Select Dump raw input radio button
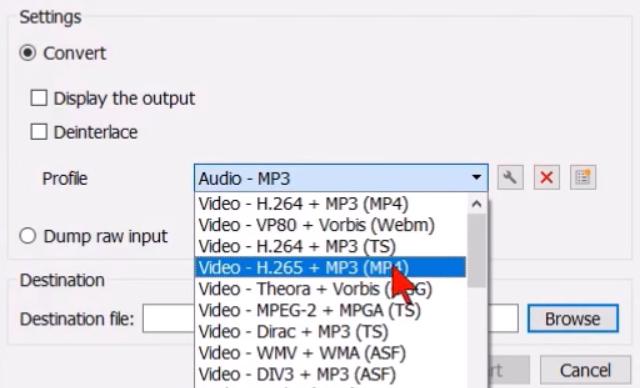 28,236
